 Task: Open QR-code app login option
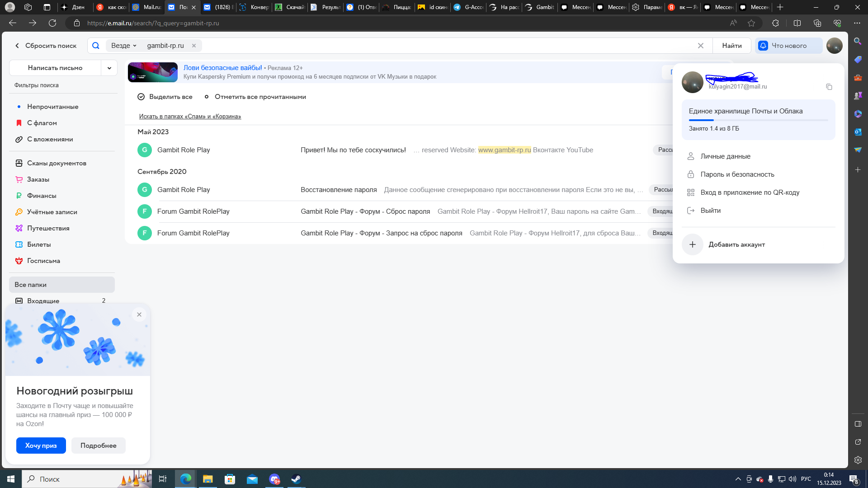[750, 192]
